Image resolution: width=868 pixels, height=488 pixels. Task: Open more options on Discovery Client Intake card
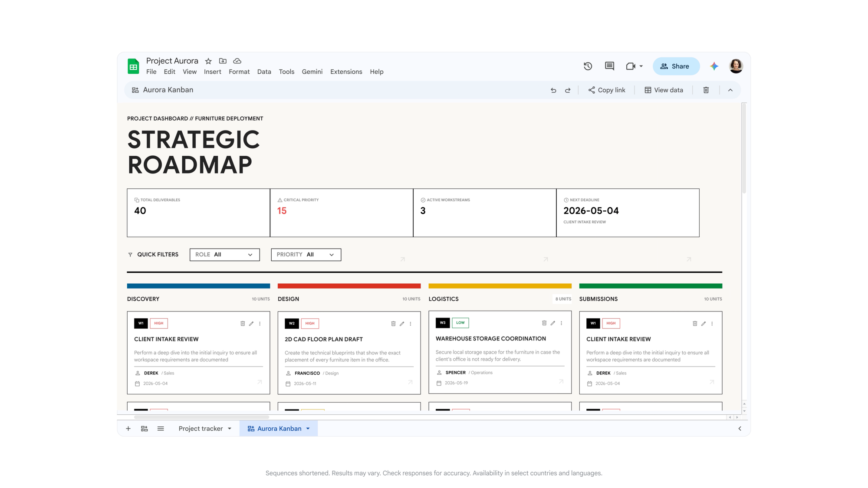(260, 324)
